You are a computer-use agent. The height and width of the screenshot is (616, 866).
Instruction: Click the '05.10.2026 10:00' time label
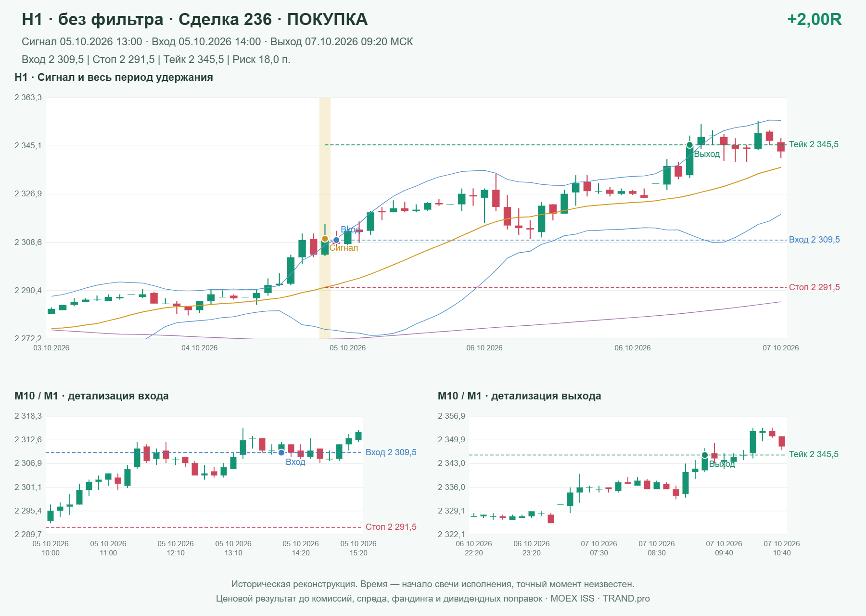51,548
